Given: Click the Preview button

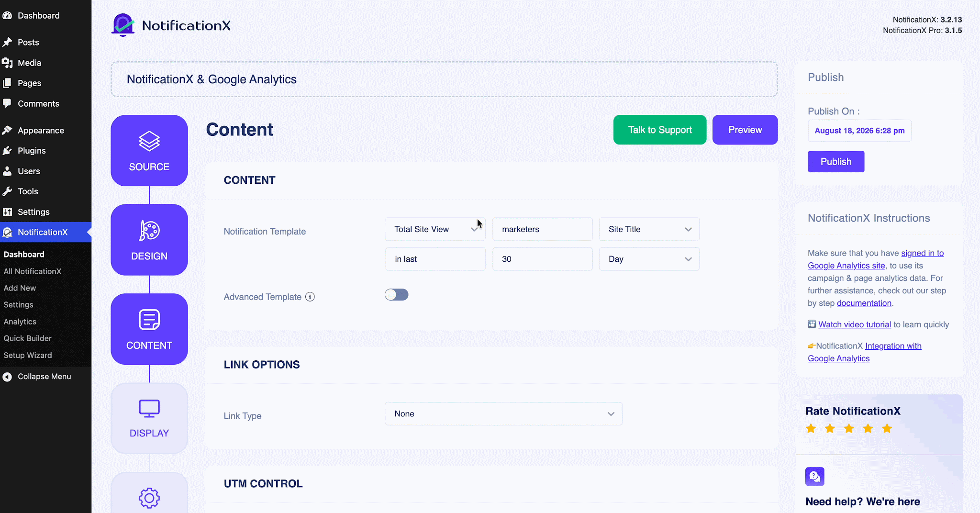Looking at the screenshot, I should [745, 130].
